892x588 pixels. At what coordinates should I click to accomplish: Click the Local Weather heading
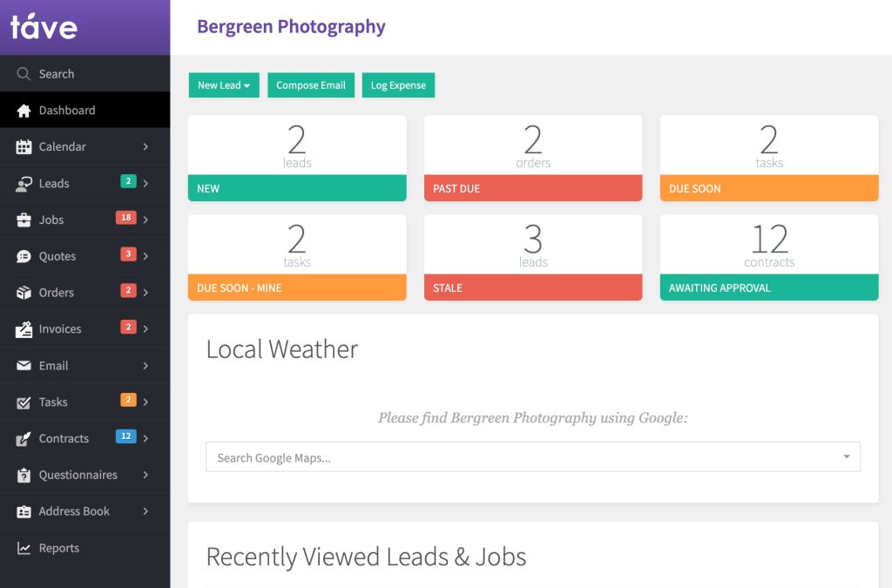click(x=282, y=349)
